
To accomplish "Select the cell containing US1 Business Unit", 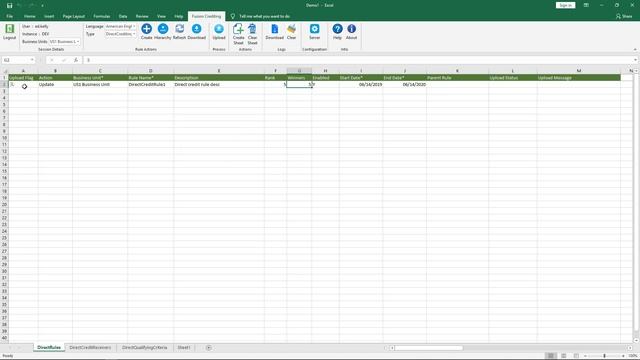I will click(100, 84).
